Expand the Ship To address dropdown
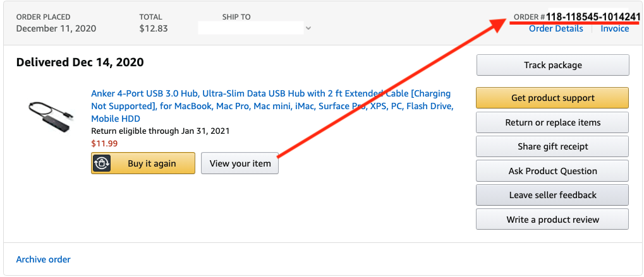 tap(308, 28)
